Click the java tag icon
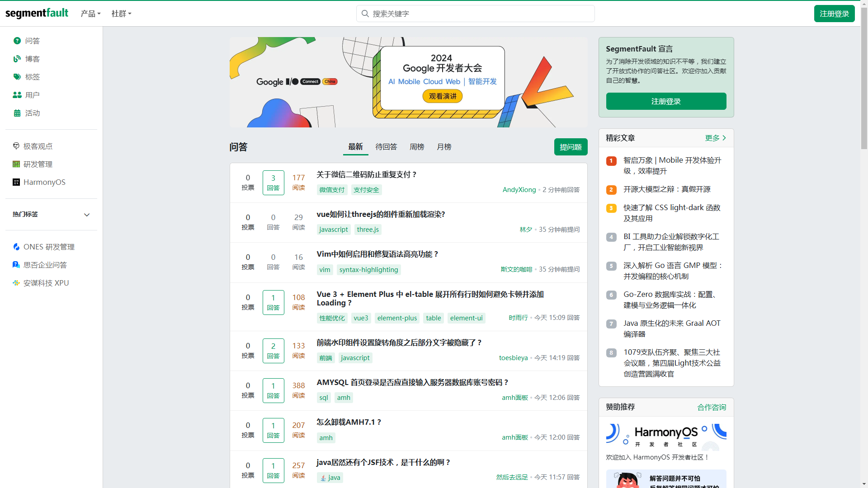The height and width of the screenshot is (488, 868). click(x=323, y=478)
